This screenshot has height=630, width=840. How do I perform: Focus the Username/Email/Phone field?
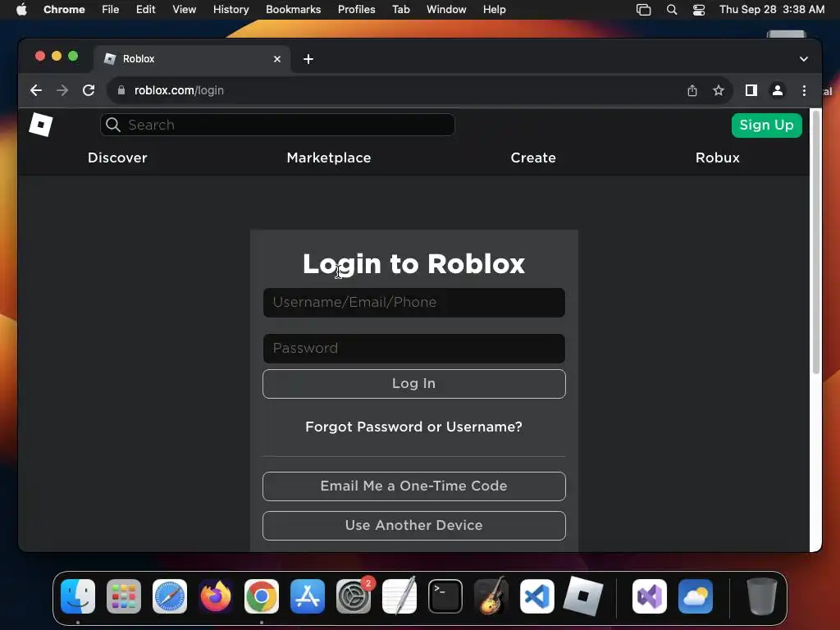414,303
